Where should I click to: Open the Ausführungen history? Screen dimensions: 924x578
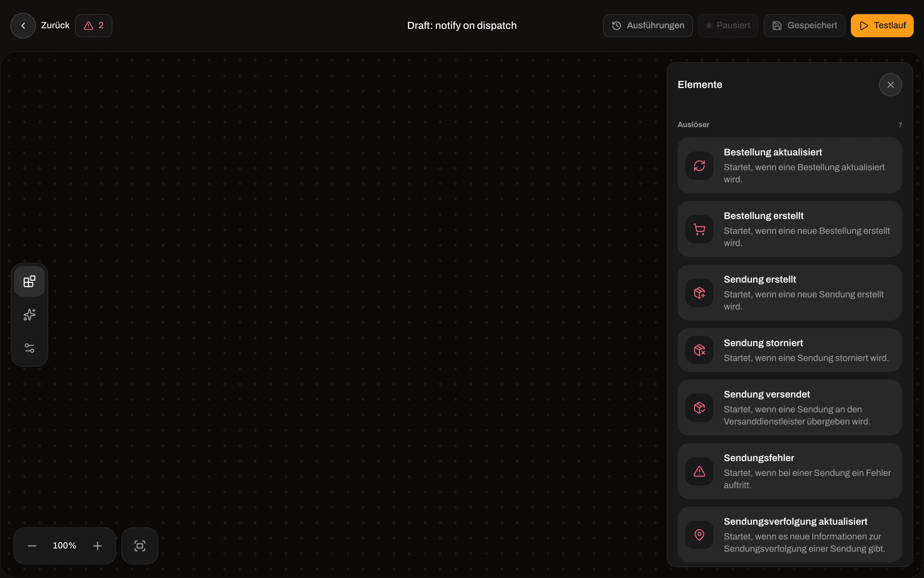coord(647,26)
